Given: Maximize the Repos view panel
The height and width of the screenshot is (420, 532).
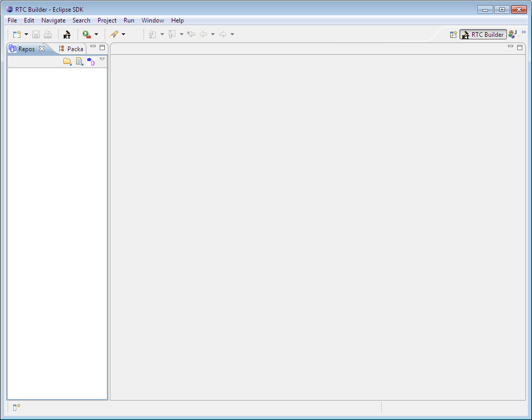Looking at the screenshot, I should point(102,47).
